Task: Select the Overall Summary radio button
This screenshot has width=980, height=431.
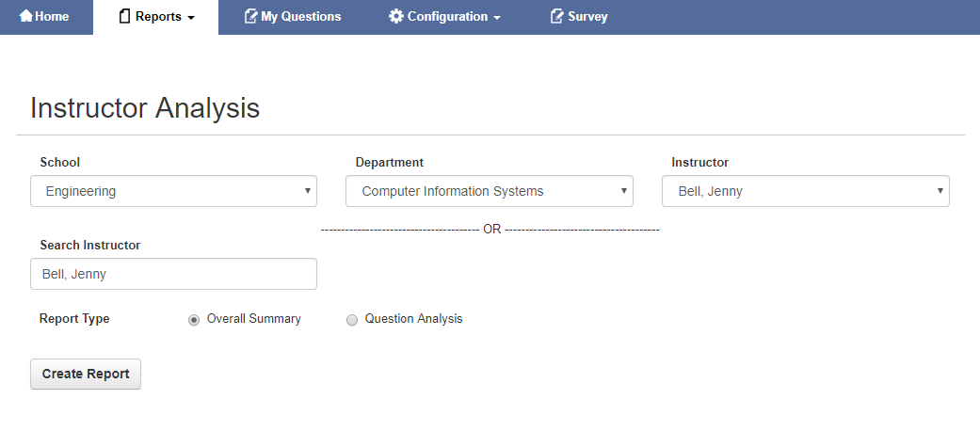Action: pos(194,320)
